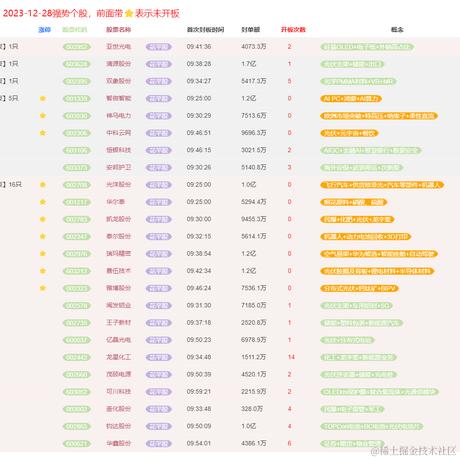Image resolution: width=460 pixels, height=460 pixels.
Task: Click the 股票名称 column header
Action: (118, 30)
